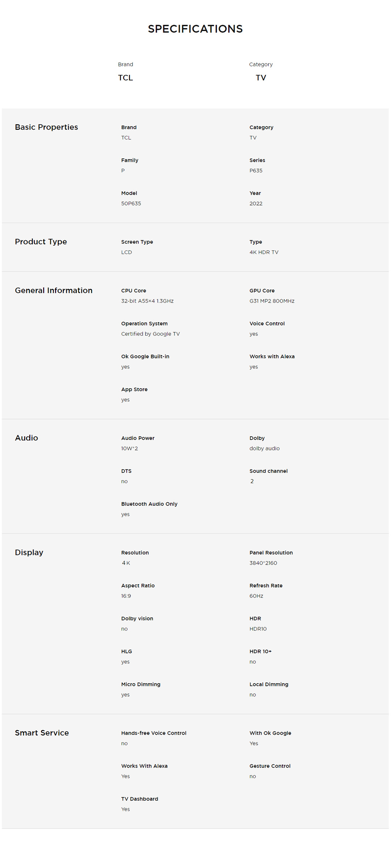Click the 16:9 aspect ratio value
The width and height of the screenshot is (391, 868).
126,596
